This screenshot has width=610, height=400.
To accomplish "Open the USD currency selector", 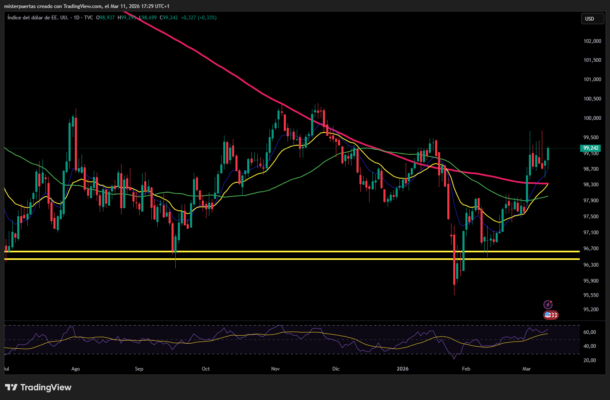I will [589, 19].
